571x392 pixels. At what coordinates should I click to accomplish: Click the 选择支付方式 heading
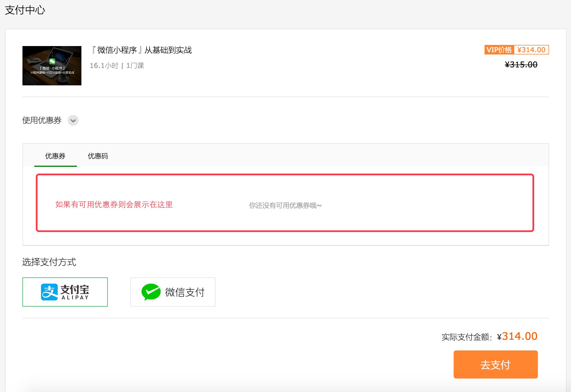[x=49, y=262]
